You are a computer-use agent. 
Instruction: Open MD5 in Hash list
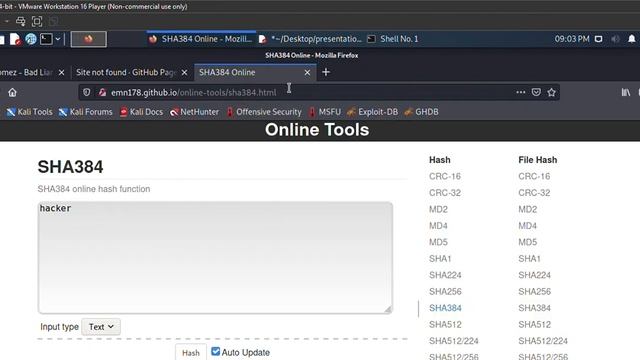tap(438, 242)
